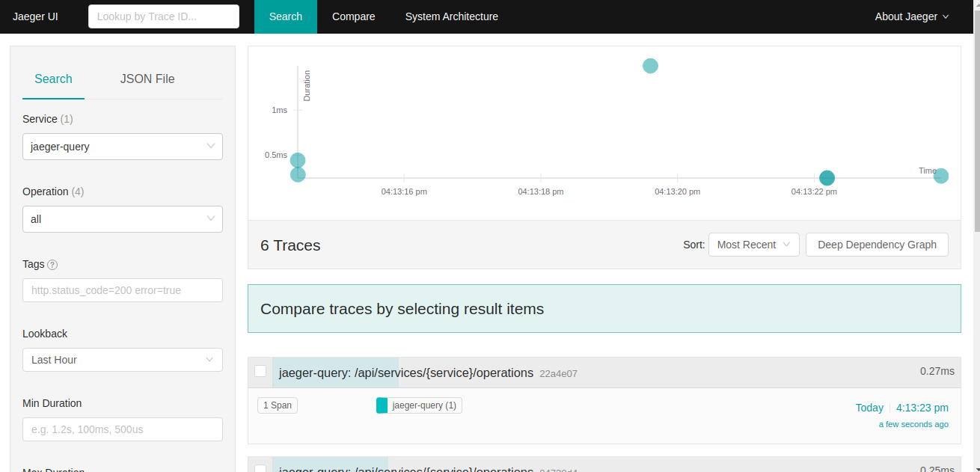Click the Jaeger UI home link

(x=35, y=16)
